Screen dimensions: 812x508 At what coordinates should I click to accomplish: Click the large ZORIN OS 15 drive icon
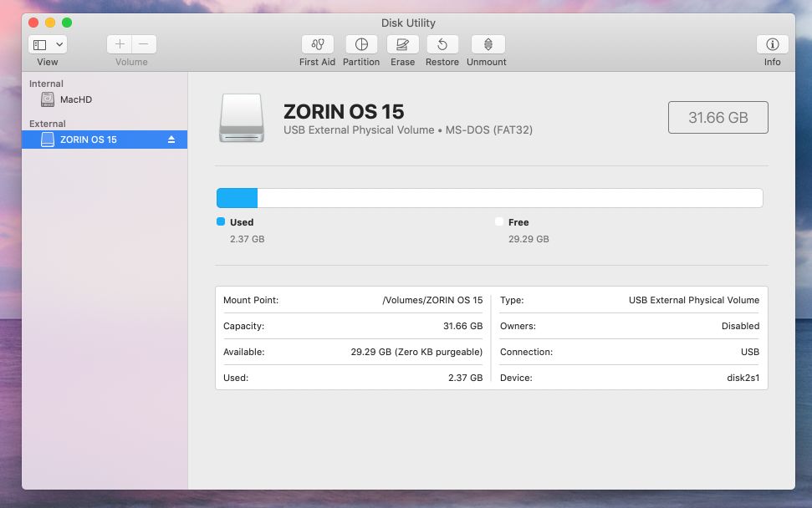(x=242, y=118)
